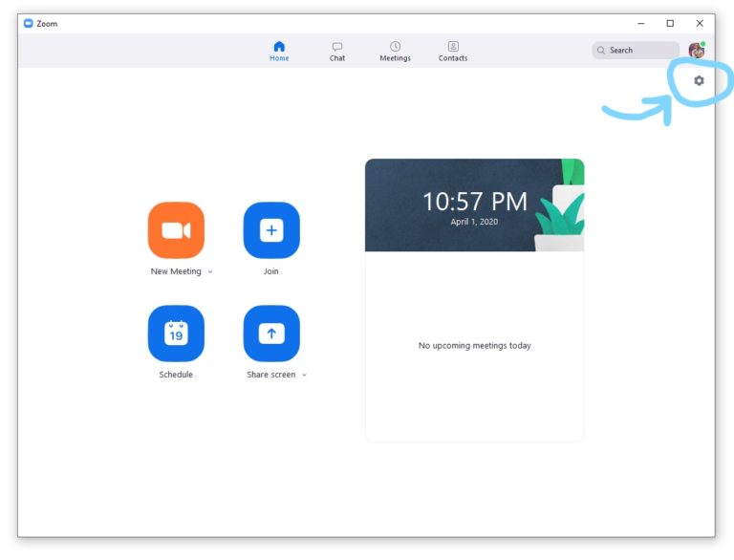Click the Join plus icon

tap(271, 230)
